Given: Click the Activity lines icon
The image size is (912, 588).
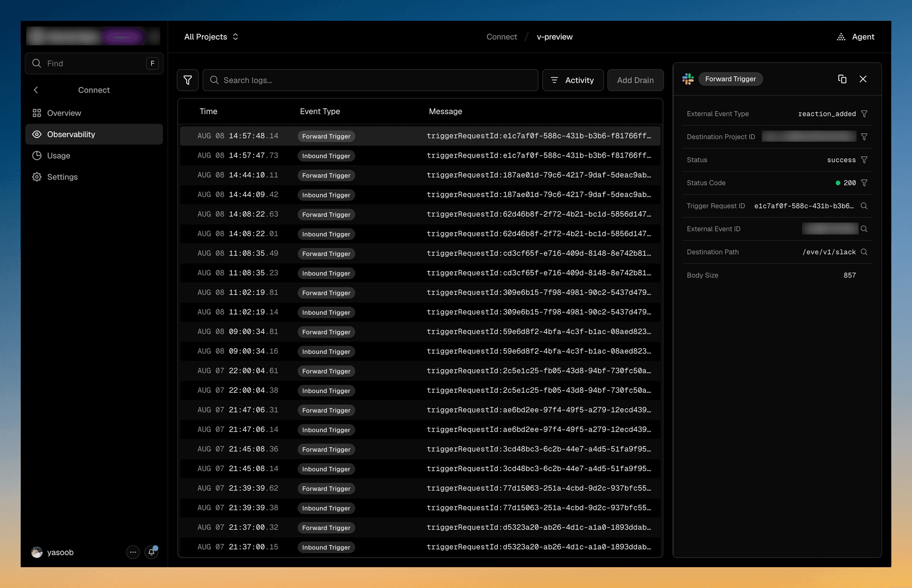Looking at the screenshot, I should 554,80.
